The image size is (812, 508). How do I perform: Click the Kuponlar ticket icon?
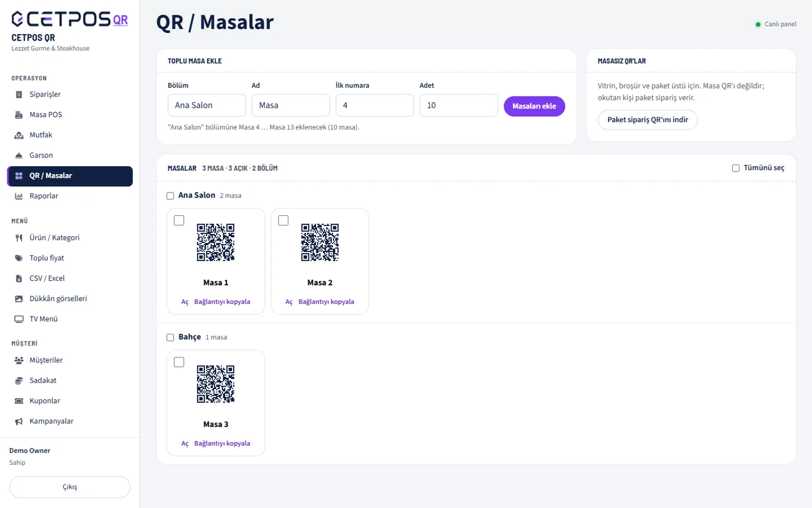pyautogui.click(x=19, y=401)
